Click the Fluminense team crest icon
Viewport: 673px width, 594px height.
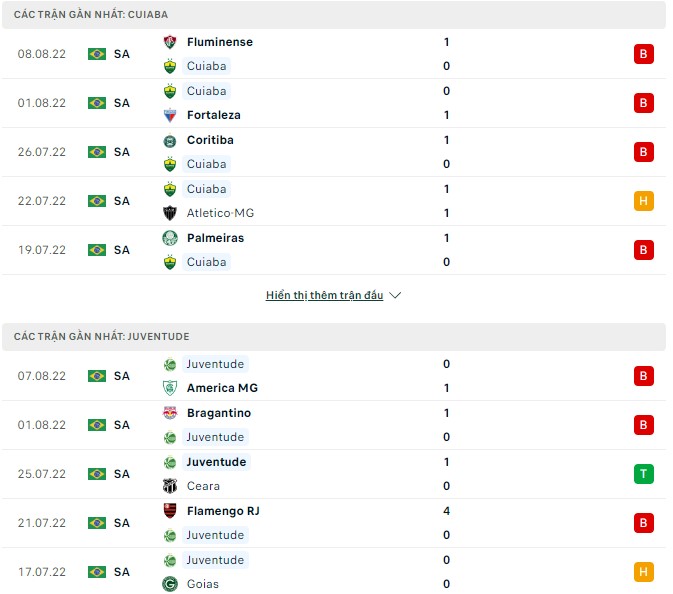[170, 42]
